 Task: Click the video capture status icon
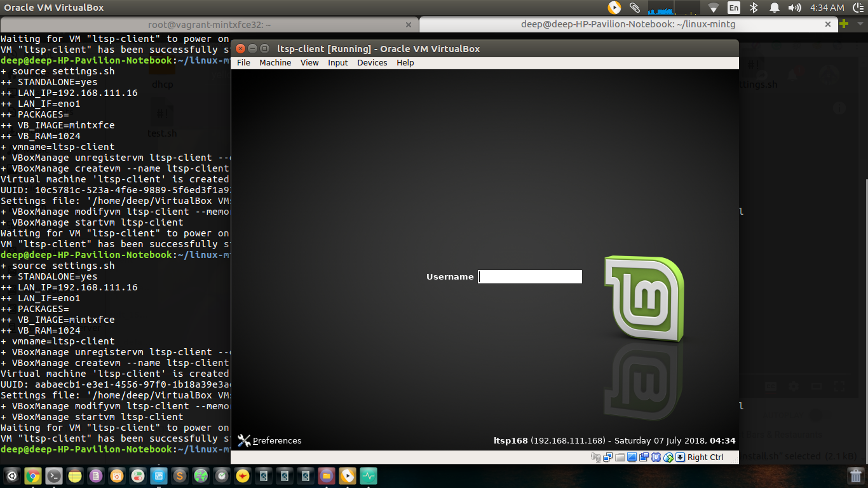click(644, 457)
